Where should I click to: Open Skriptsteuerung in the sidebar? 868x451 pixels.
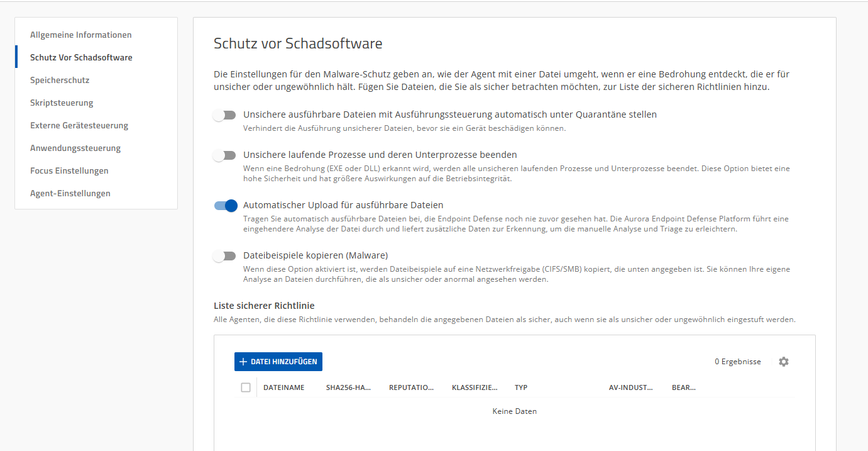[62, 103]
